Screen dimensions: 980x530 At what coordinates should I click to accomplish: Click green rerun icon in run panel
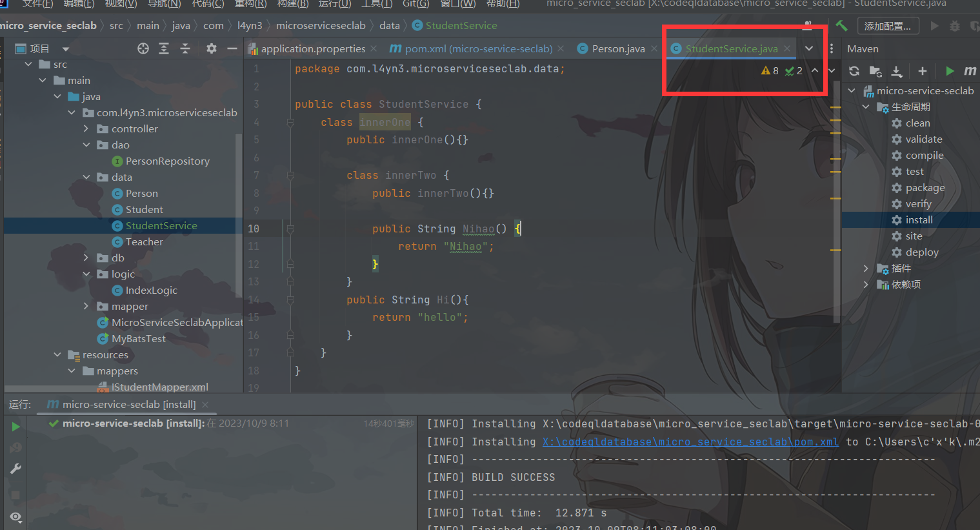(x=15, y=427)
